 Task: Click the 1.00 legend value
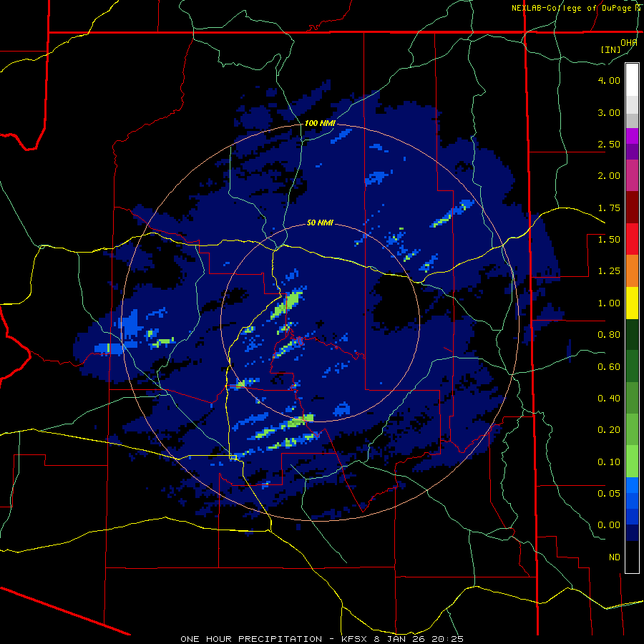tap(609, 303)
